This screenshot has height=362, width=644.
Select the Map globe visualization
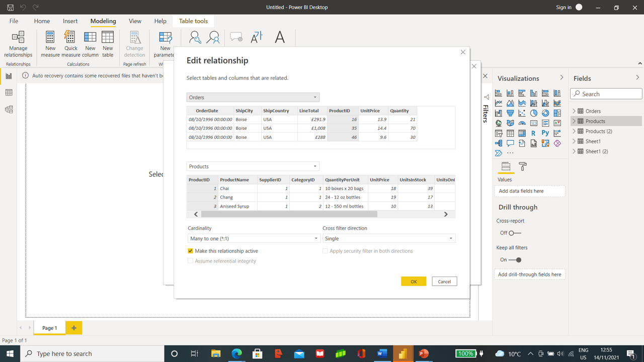[x=499, y=123]
